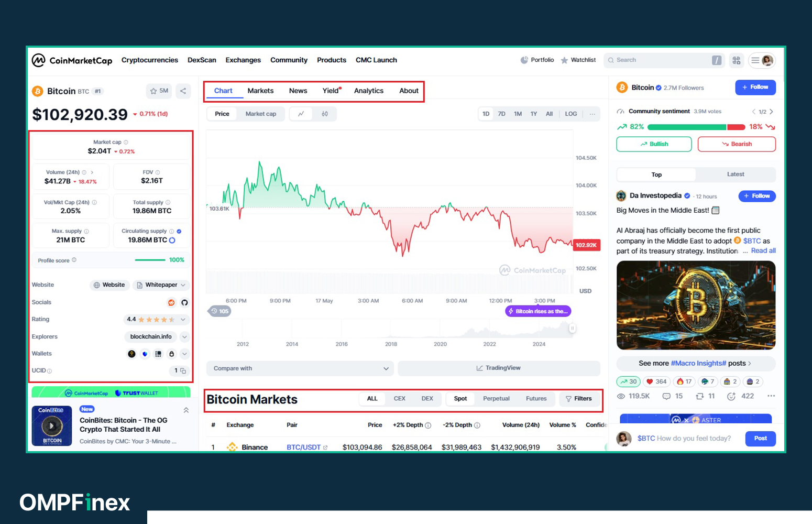812x524 pixels.
Task: Open the About tab
Action: (x=409, y=91)
